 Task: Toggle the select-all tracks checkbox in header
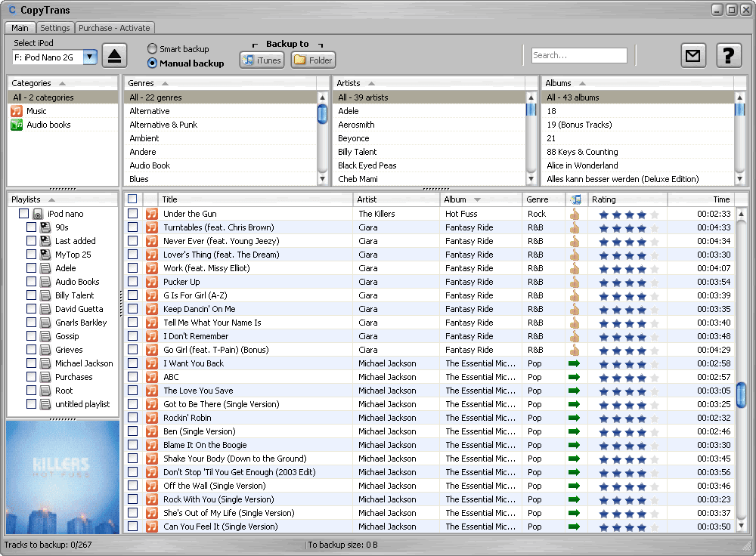click(x=132, y=199)
